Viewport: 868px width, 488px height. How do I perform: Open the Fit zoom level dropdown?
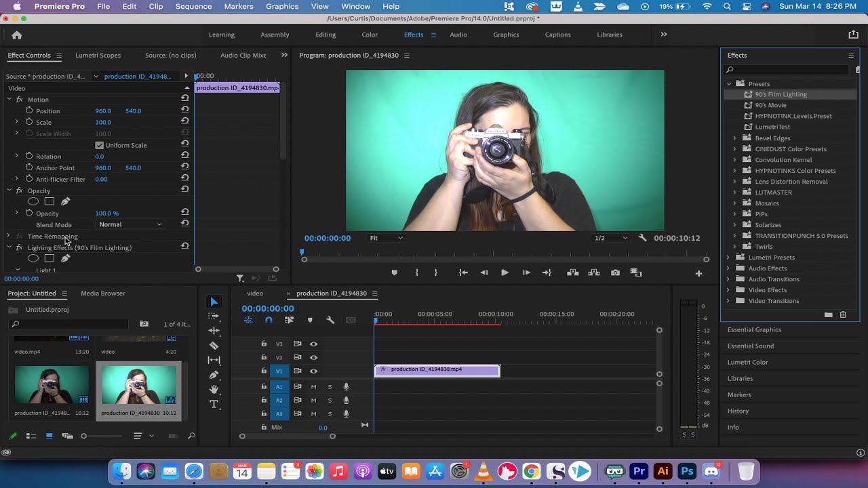386,238
